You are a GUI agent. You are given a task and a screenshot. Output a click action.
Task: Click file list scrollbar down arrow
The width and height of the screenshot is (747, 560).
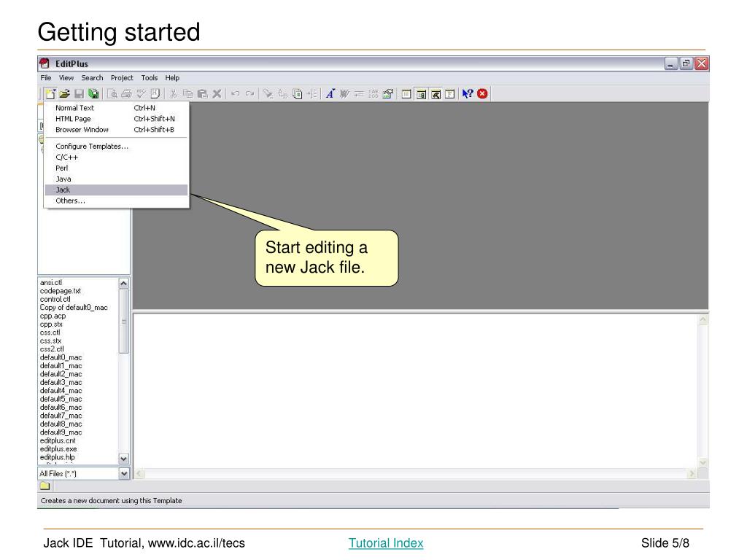123,459
